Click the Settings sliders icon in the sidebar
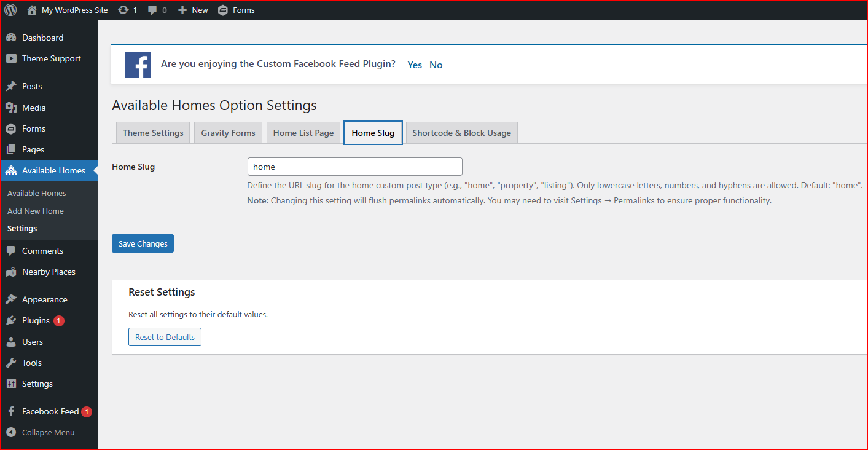868x450 pixels. [11, 384]
